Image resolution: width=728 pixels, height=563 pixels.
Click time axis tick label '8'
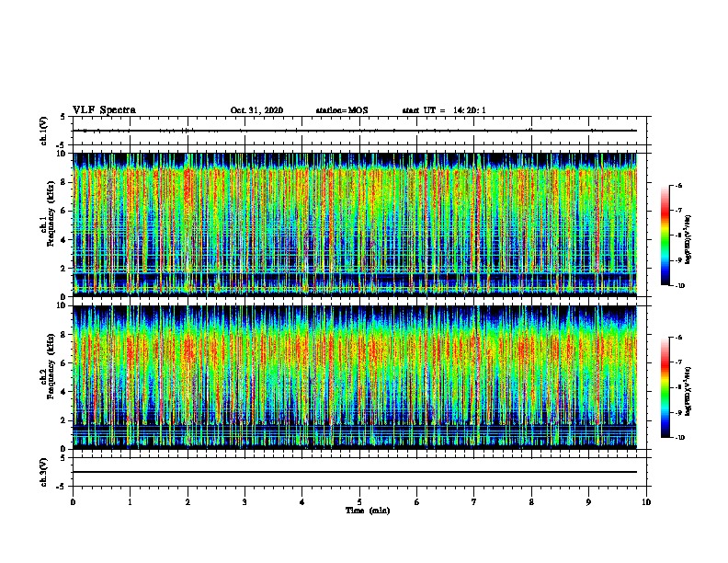click(531, 502)
